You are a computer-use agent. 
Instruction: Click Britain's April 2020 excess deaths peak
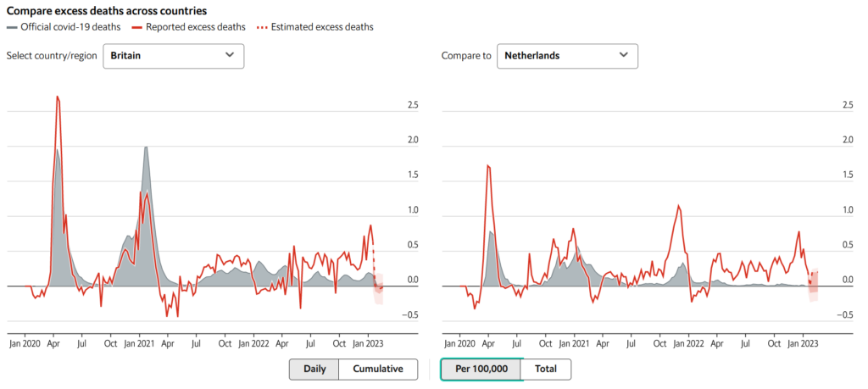[x=57, y=97]
